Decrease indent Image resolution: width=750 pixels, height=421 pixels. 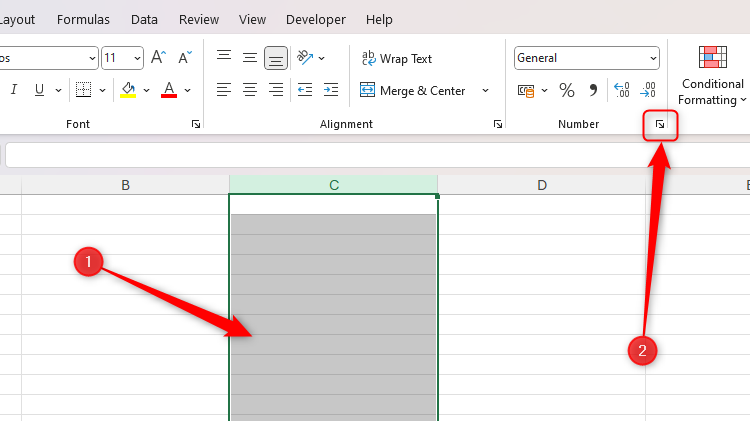pyautogui.click(x=305, y=89)
